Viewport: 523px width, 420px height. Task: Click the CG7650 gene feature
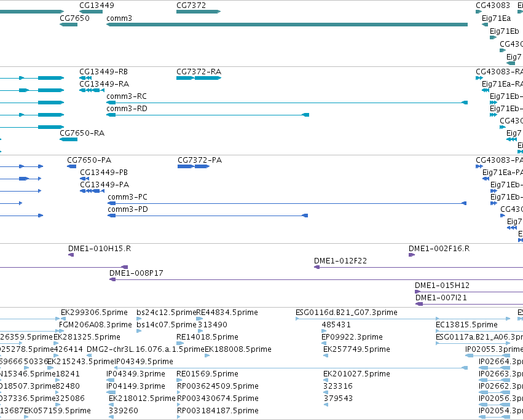pyautogui.click(x=68, y=25)
